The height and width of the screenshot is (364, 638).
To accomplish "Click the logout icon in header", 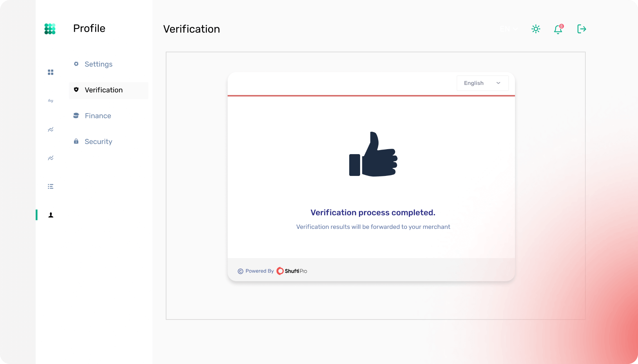I will tap(582, 29).
